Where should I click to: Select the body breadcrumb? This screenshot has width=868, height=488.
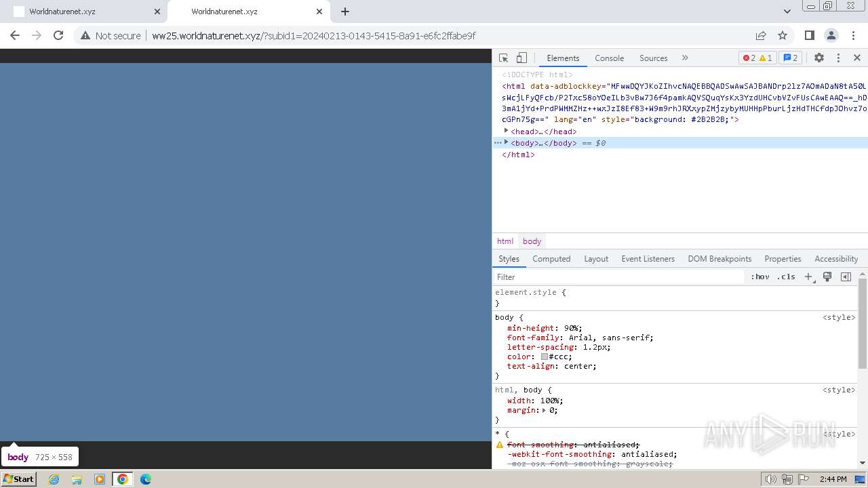(532, 241)
